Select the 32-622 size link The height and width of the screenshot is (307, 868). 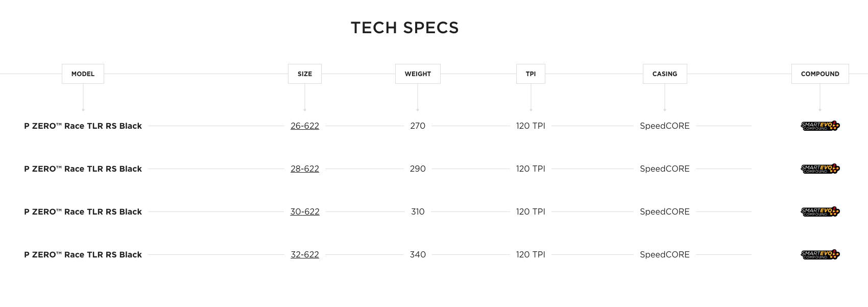(305, 254)
